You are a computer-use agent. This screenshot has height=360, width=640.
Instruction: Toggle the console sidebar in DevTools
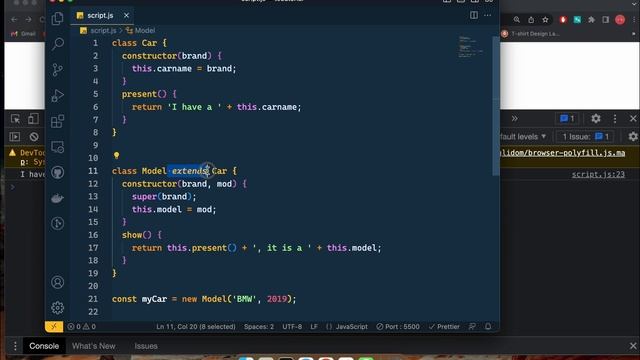(x=15, y=137)
